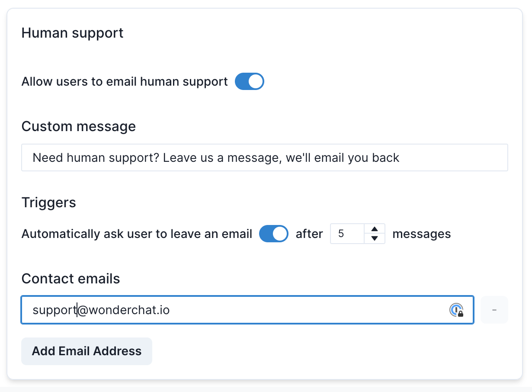The height and width of the screenshot is (392, 532).
Task: Click the "Triggers" heading
Action: click(x=48, y=202)
